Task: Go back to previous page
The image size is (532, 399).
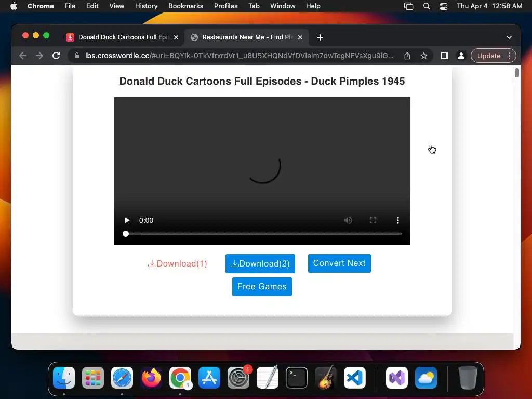Action: 23,56
